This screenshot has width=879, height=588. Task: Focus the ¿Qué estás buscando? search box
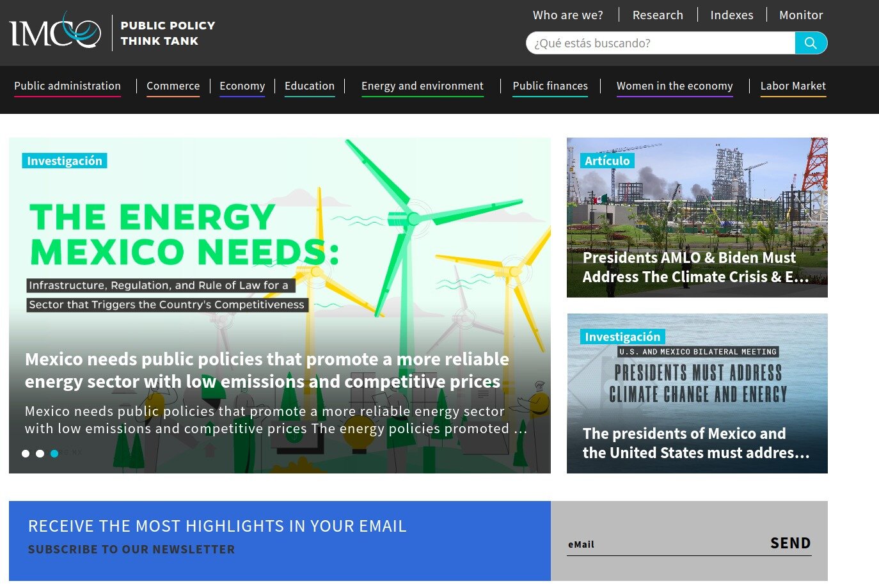[659, 43]
